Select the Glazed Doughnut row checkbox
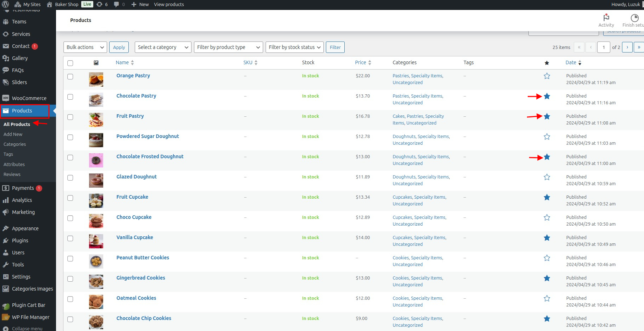The image size is (644, 331). pyautogui.click(x=70, y=178)
